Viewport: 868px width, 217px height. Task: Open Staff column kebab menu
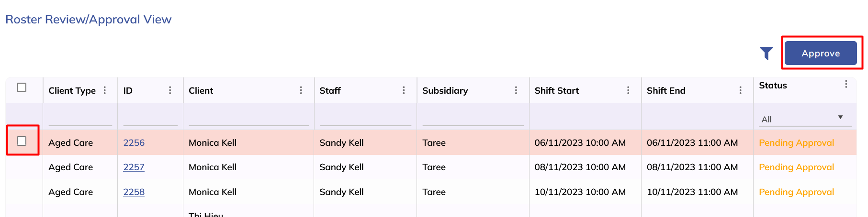[404, 90]
